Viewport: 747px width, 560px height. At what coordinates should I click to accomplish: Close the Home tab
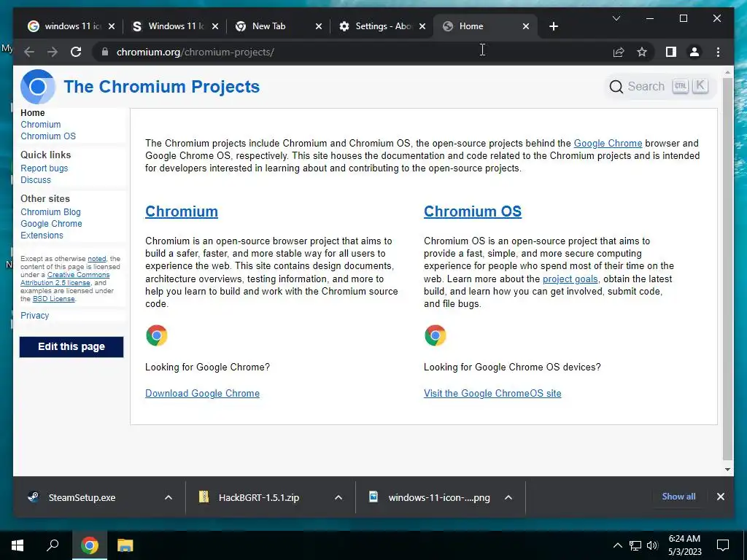point(525,26)
